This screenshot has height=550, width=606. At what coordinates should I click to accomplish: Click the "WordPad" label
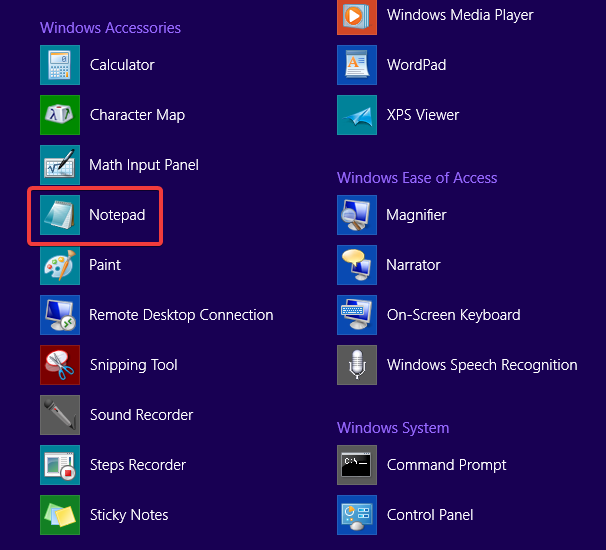pyautogui.click(x=417, y=65)
